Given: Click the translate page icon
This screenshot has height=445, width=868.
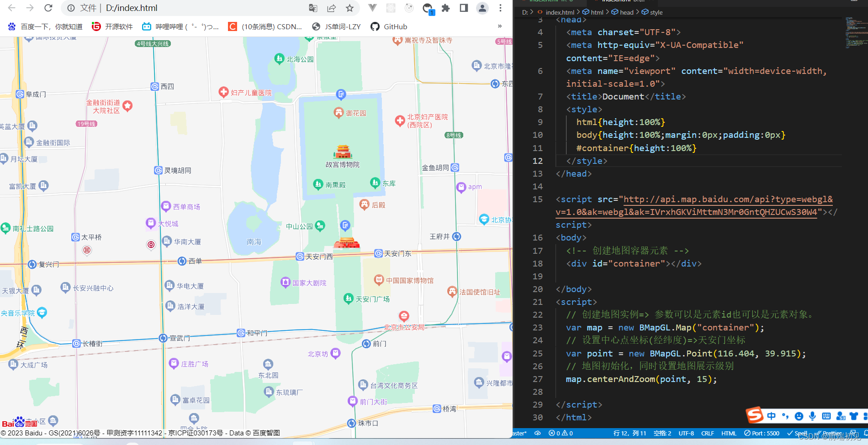Looking at the screenshot, I should pyautogui.click(x=313, y=8).
